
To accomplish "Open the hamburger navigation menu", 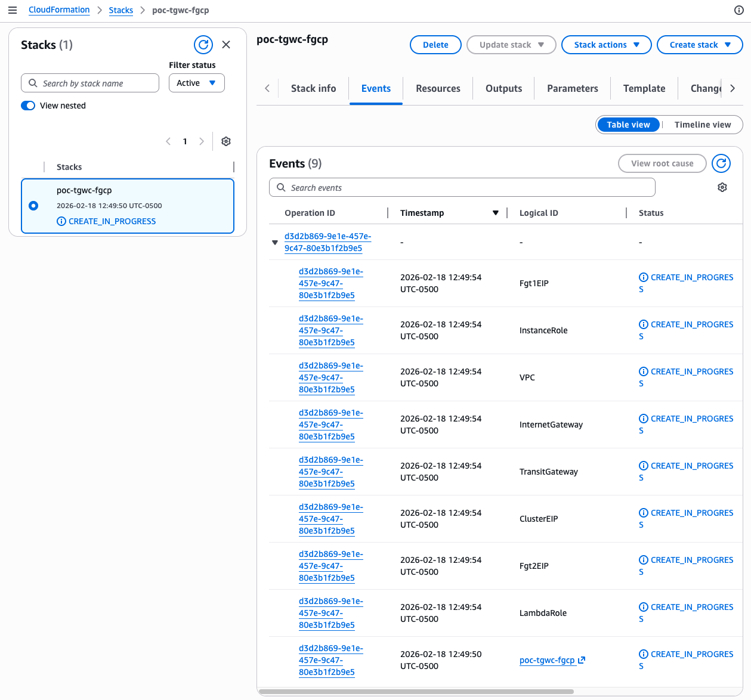I will [x=13, y=10].
